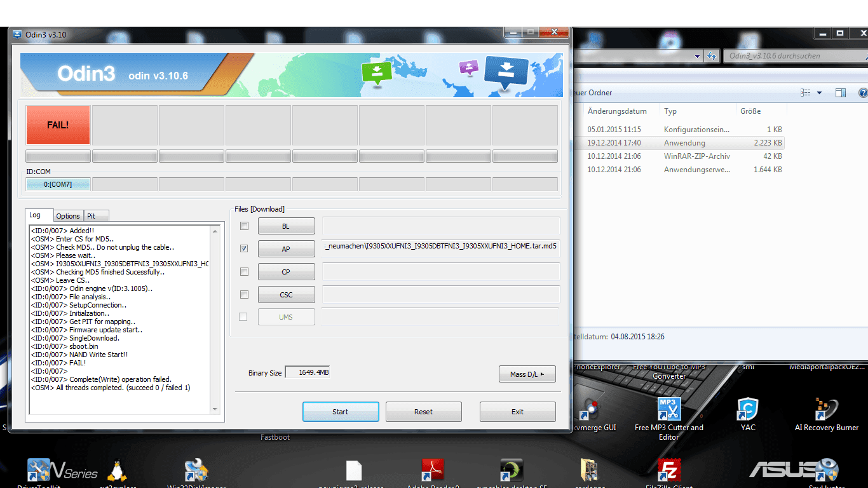This screenshot has width=868, height=488.
Task: Enable the BL file checkbox
Action: [x=244, y=226]
